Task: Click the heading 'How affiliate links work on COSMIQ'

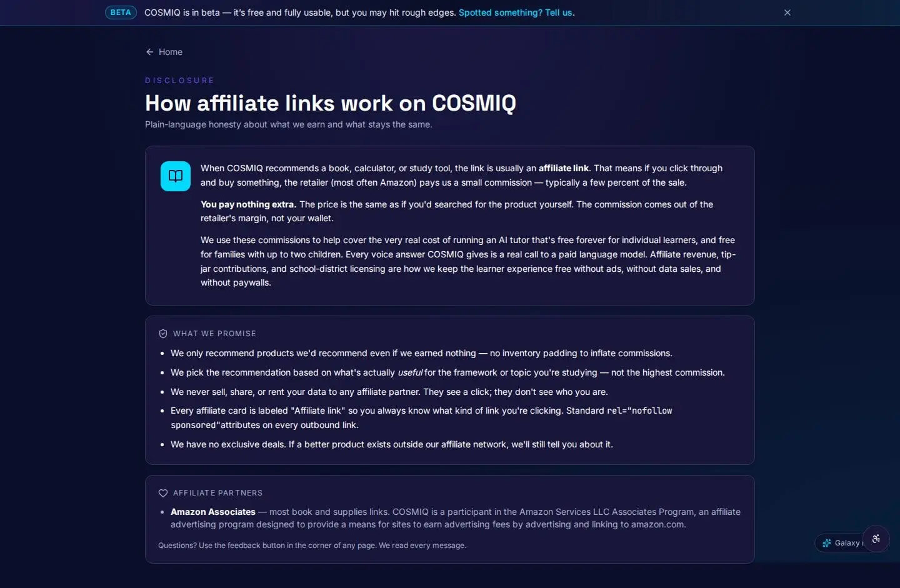Action: pos(331,103)
